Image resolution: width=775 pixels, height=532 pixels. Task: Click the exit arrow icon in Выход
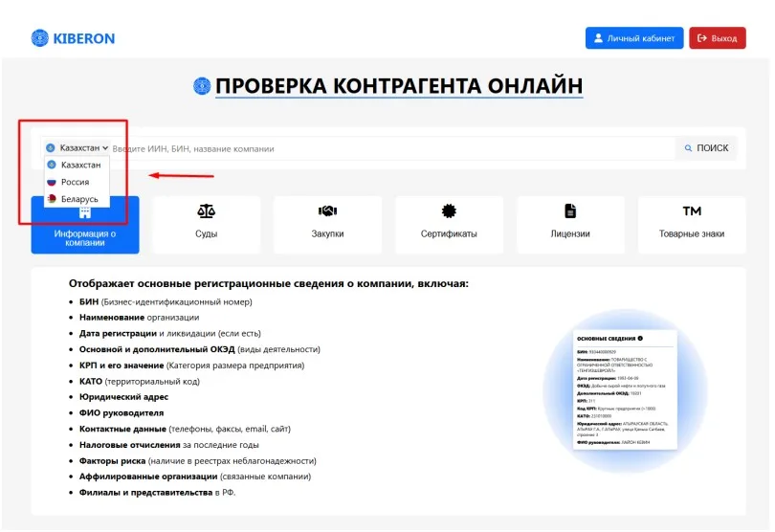pos(702,38)
